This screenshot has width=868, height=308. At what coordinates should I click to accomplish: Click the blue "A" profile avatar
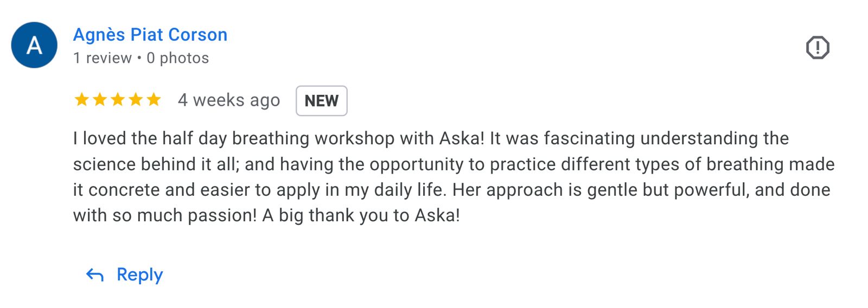point(34,45)
